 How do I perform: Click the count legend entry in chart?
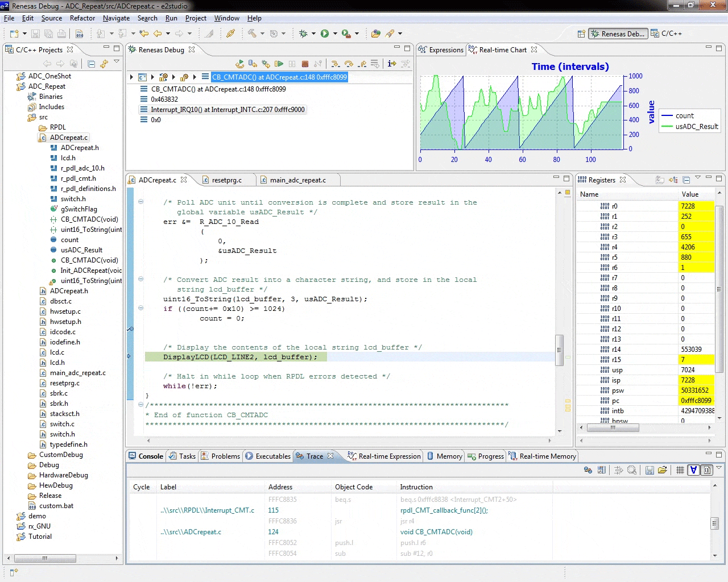[x=677, y=116]
